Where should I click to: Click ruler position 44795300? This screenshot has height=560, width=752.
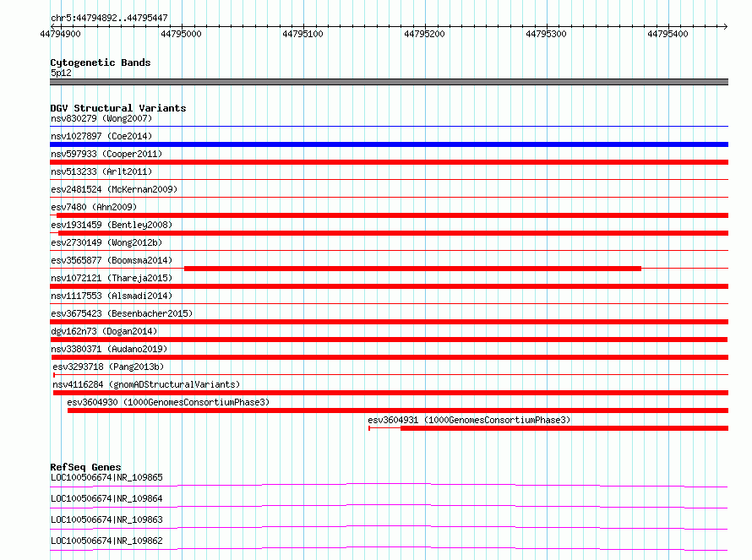(546, 34)
